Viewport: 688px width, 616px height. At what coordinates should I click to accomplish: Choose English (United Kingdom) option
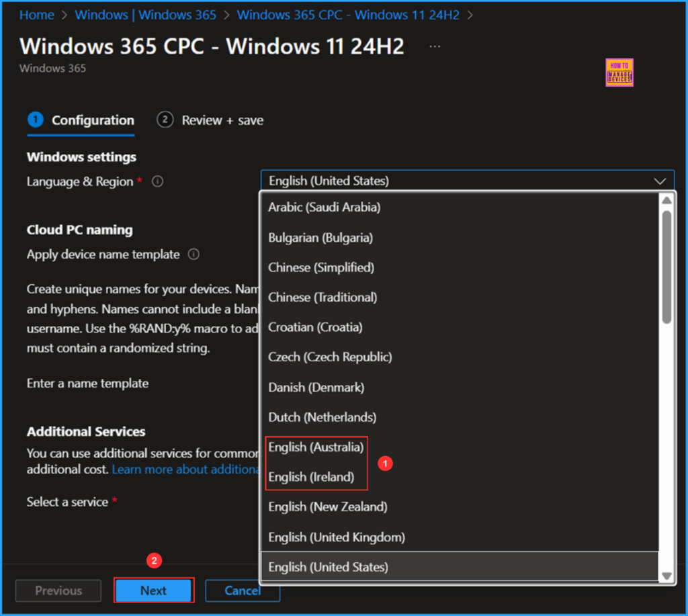point(460,537)
